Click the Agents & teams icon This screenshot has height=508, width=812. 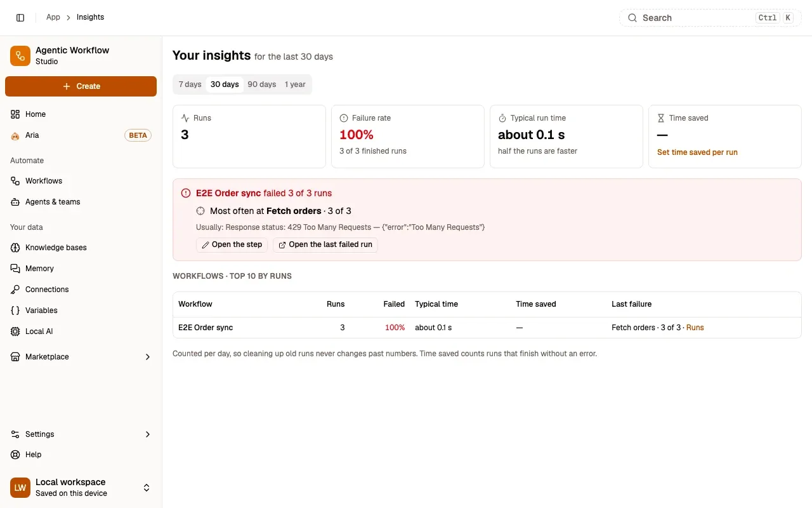click(15, 202)
